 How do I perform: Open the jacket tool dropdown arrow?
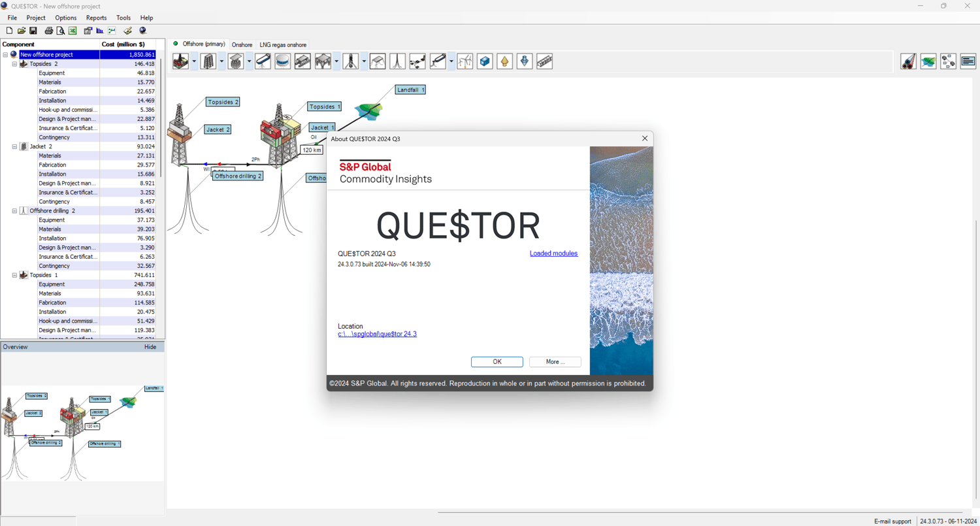click(221, 61)
